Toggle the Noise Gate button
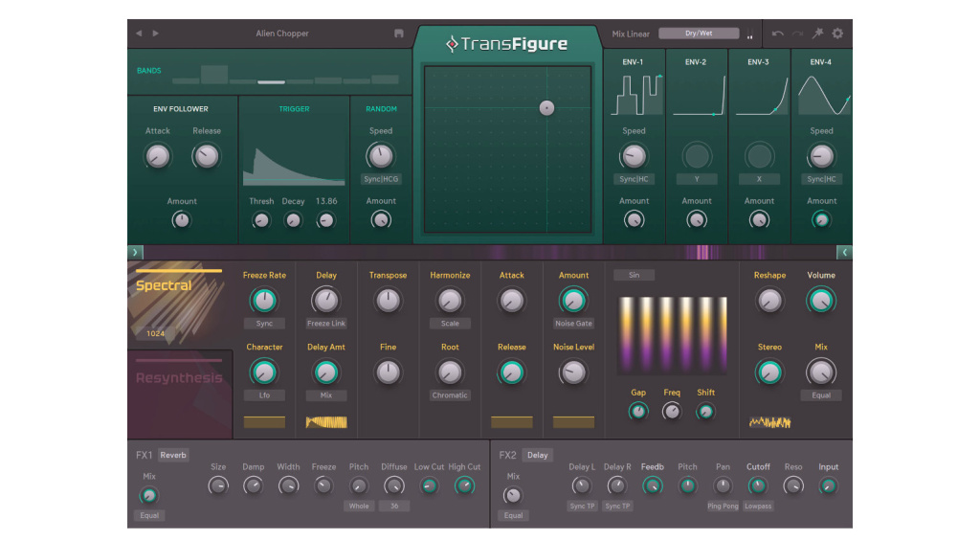The height and width of the screenshot is (541, 980). coord(574,324)
